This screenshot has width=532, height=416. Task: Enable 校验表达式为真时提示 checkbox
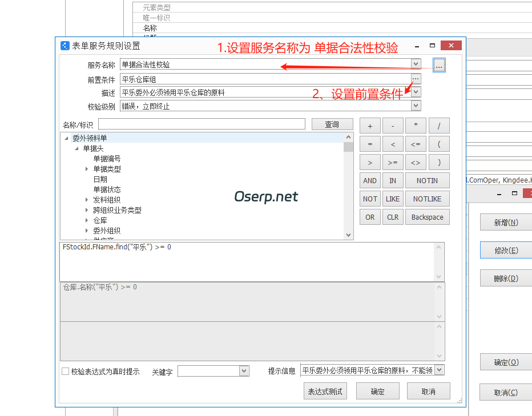coord(65,370)
